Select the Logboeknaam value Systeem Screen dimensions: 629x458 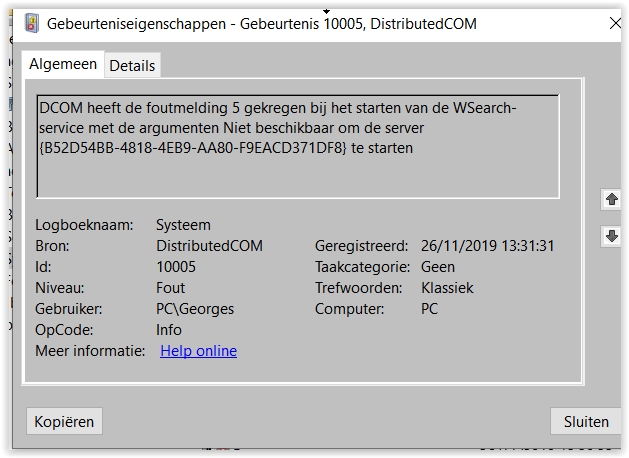tap(183, 225)
